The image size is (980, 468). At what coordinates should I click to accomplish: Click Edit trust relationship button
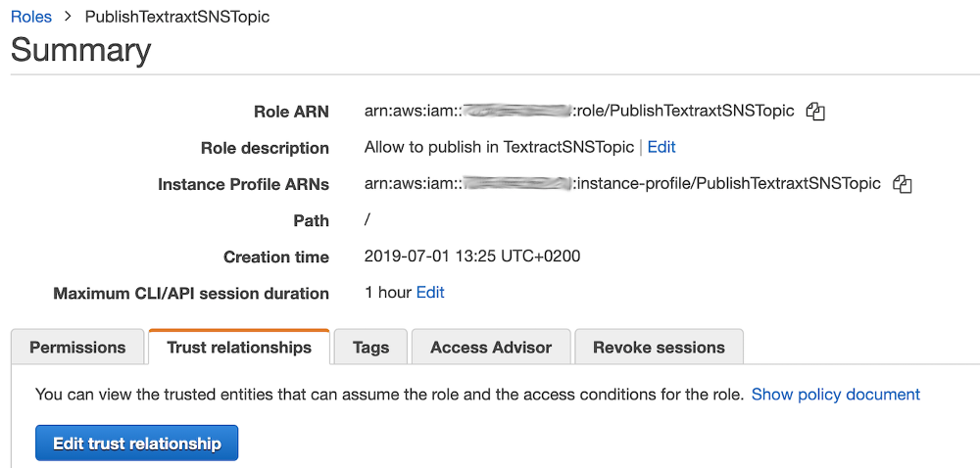(x=137, y=444)
